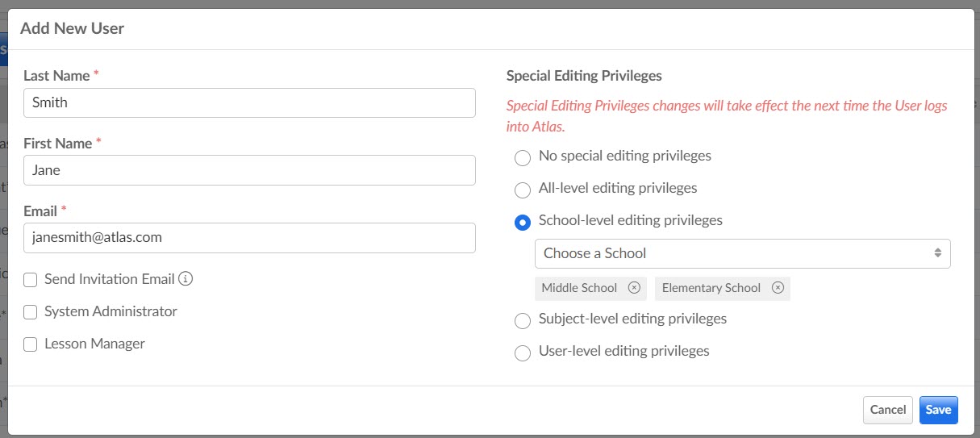Click into the Email input field
The width and height of the screenshot is (980, 438).
coord(249,238)
